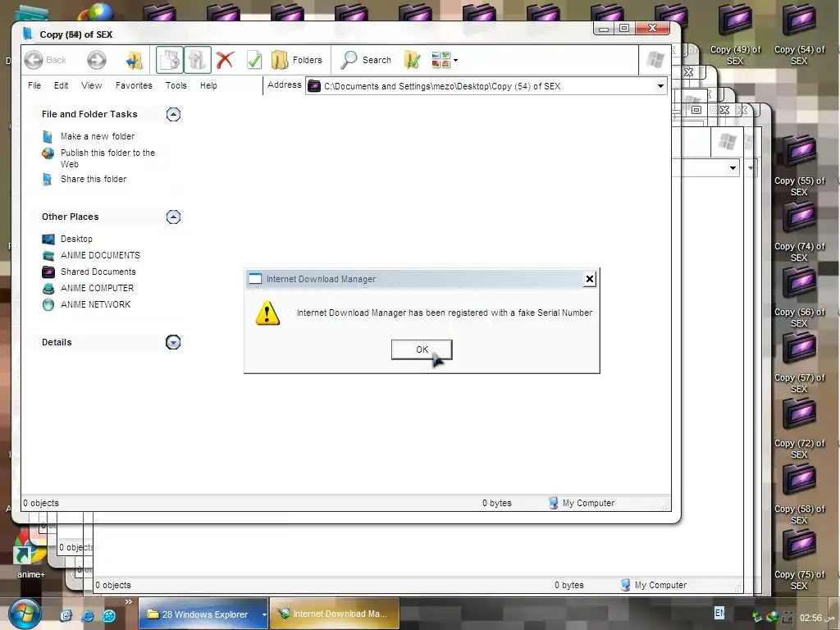Screen dimensions: 840x630
Task: Click the folder options icon beside Search
Action: tap(412, 60)
